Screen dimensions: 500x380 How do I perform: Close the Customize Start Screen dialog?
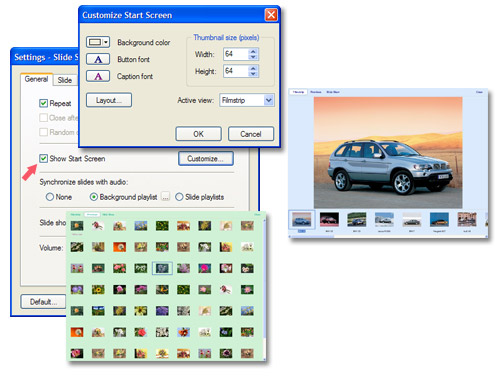(x=271, y=15)
